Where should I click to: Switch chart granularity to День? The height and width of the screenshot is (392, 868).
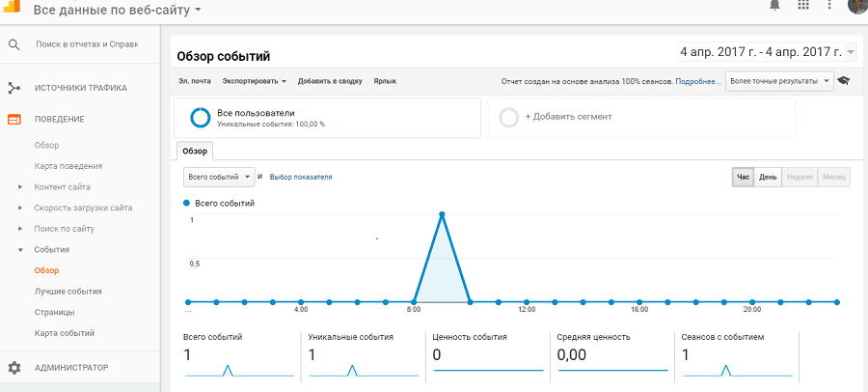[768, 178]
